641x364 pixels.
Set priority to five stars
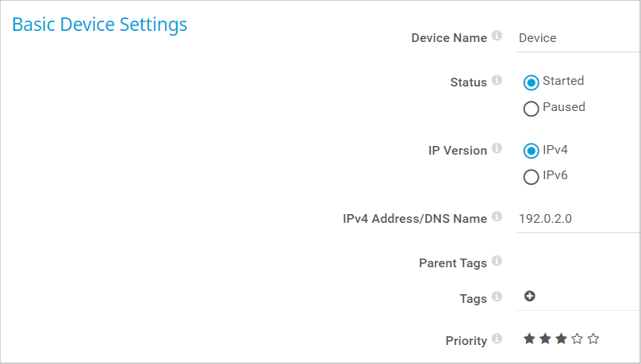[x=593, y=339]
